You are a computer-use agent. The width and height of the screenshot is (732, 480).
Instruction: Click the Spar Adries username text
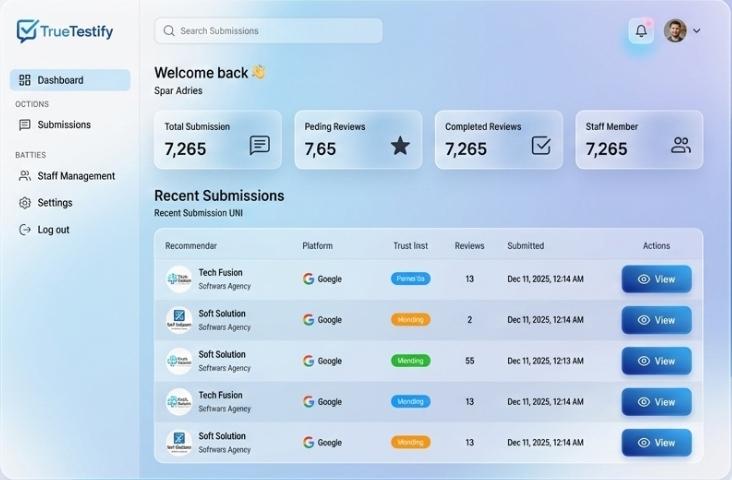(x=178, y=91)
